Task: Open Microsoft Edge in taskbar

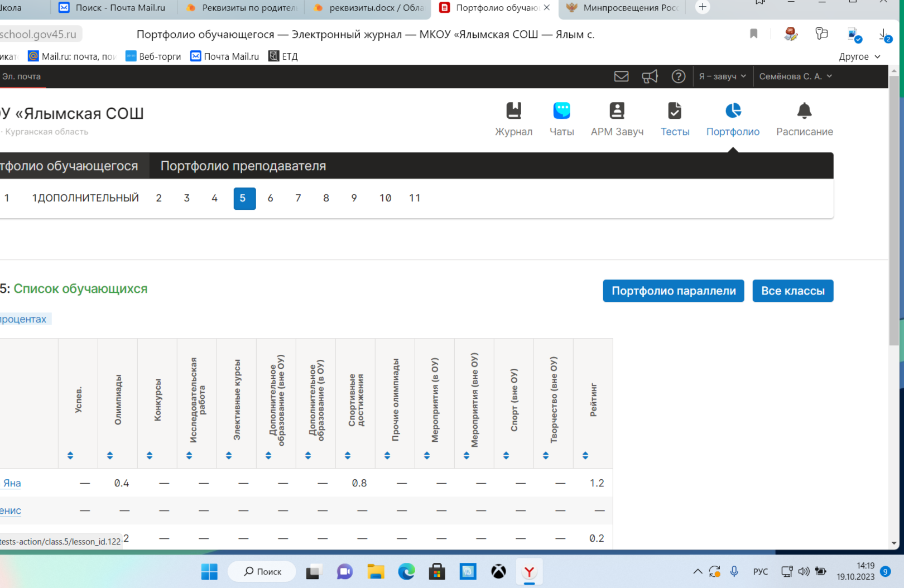Action: coord(406,572)
